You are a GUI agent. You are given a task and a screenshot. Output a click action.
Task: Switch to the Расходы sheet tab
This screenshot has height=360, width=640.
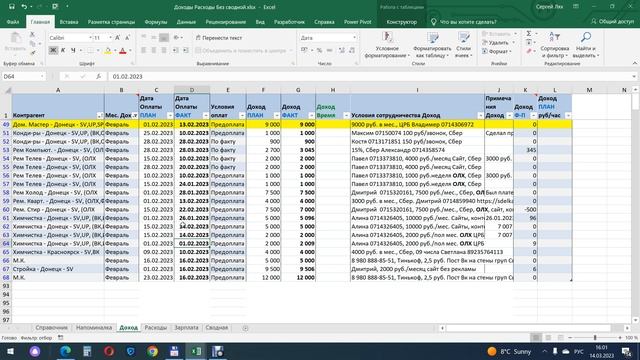[x=156, y=328]
